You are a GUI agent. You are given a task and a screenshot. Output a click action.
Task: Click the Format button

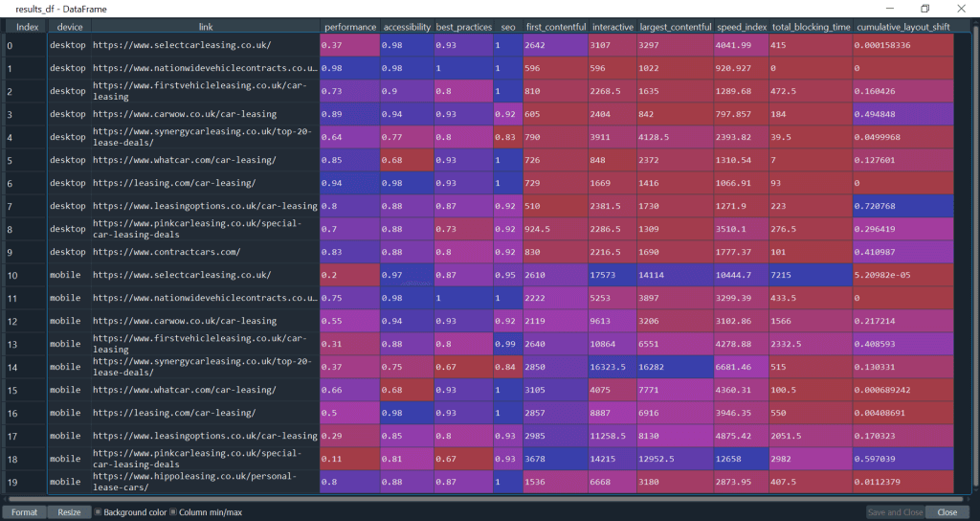[24, 512]
